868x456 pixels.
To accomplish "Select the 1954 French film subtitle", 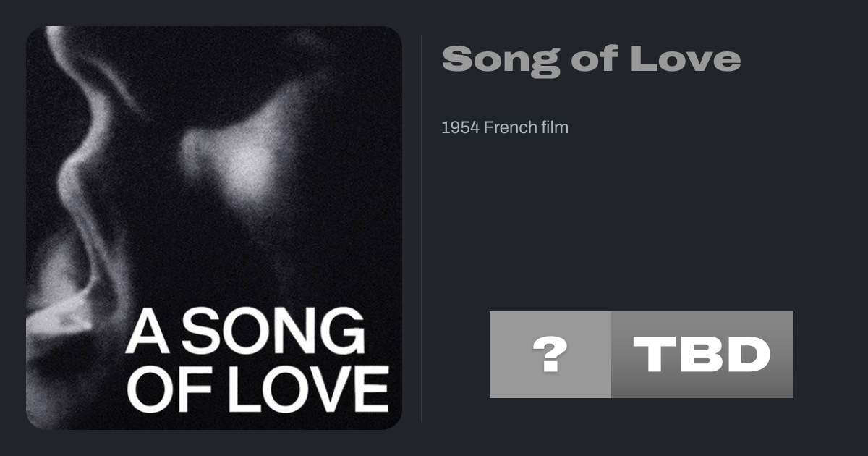I will 505,127.
